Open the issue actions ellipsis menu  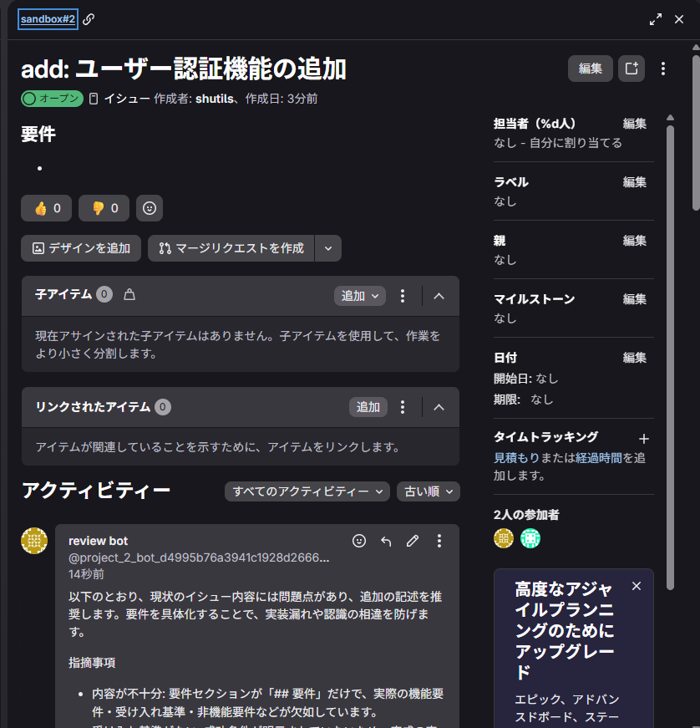pos(662,69)
